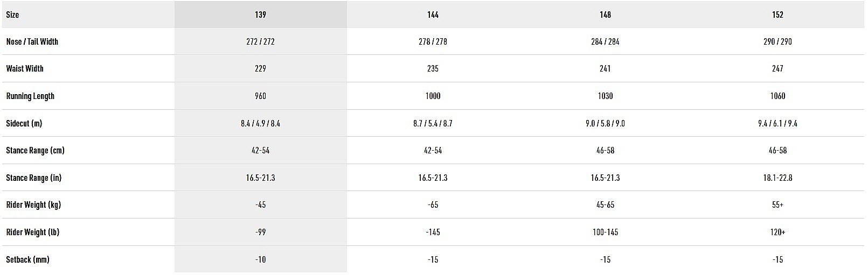Click the 100-145 rider weight value

click(x=605, y=232)
